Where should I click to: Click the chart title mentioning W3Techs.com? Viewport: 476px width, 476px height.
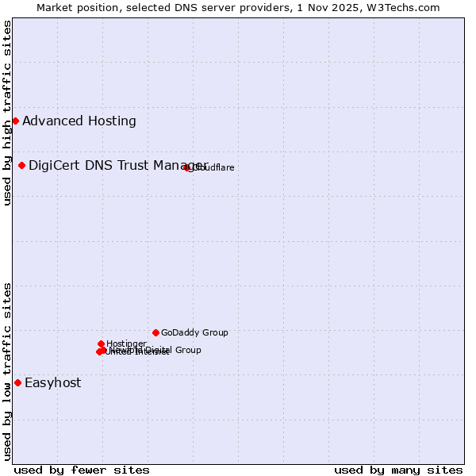[238, 7]
